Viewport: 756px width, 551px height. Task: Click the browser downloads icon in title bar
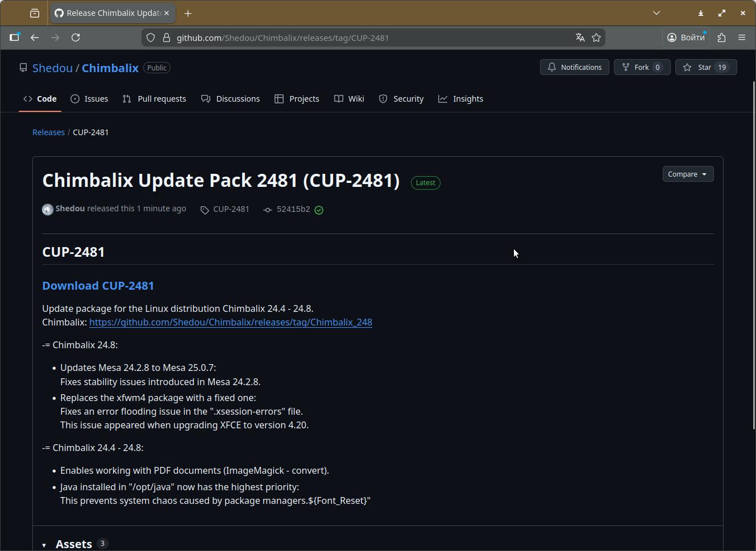pos(701,12)
